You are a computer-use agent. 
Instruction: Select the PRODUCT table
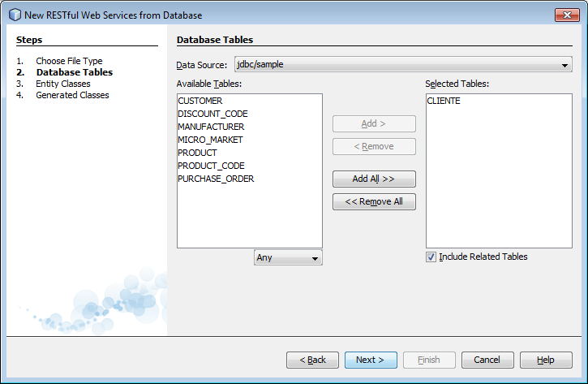click(x=197, y=153)
